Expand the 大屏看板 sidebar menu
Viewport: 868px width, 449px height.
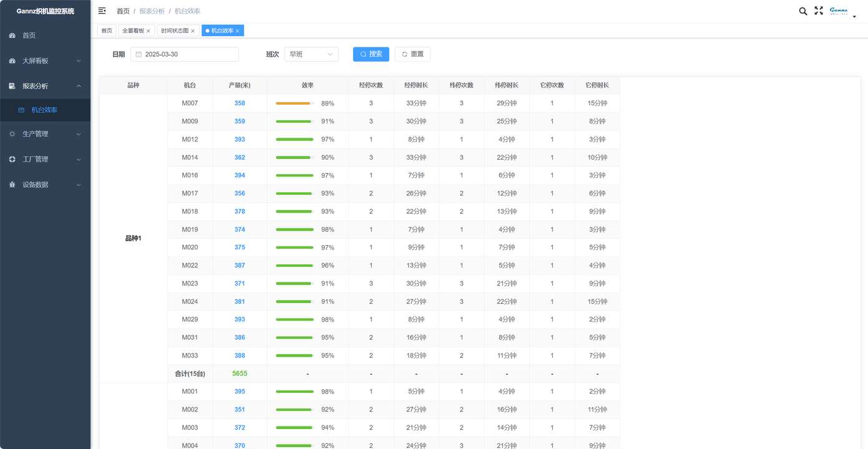(x=45, y=61)
